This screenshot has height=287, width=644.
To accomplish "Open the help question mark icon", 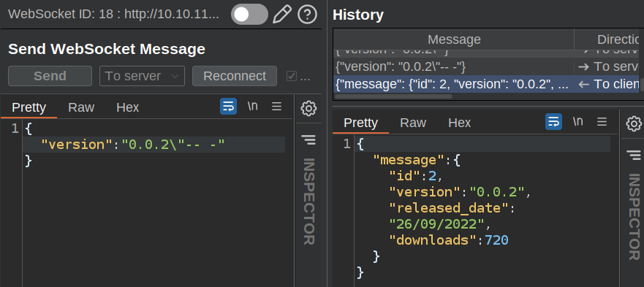I will [x=307, y=15].
